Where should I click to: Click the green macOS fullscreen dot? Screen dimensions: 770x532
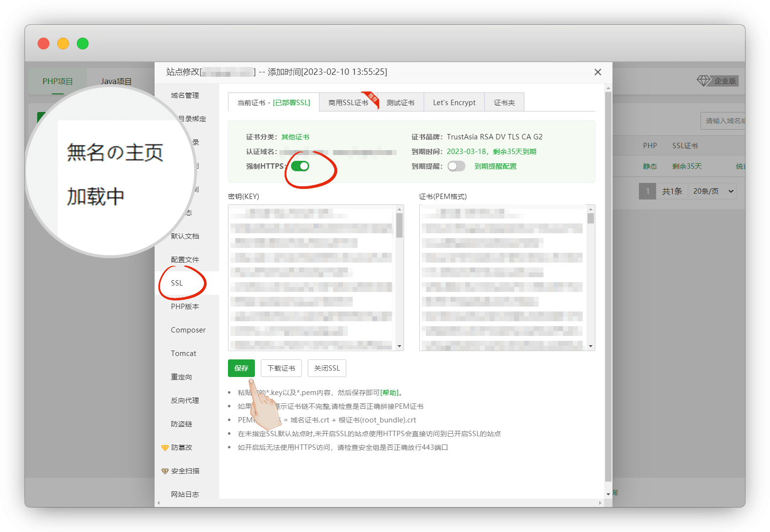coord(83,44)
